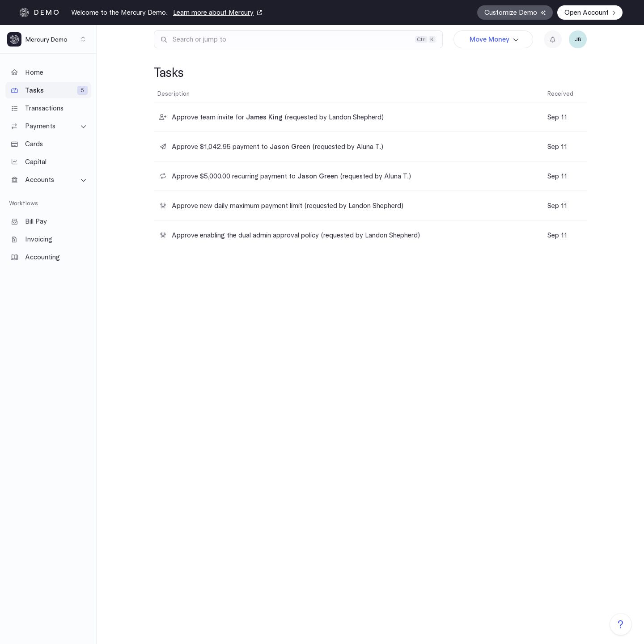Open the Move Money dropdown
644x644 pixels.
click(x=493, y=39)
